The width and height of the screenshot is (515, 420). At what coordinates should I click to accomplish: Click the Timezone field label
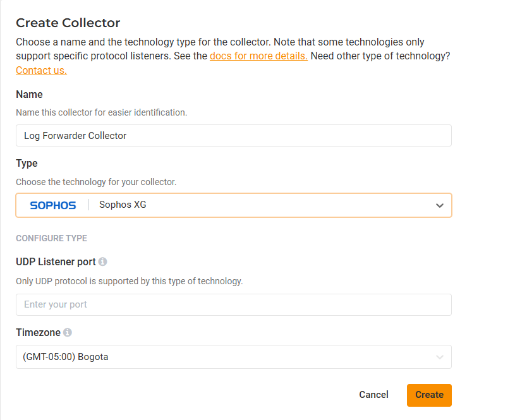coord(38,332)
